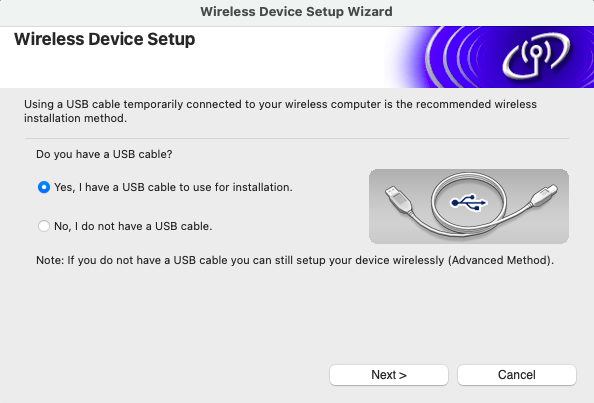Click the 'Wireless Device Setup' heading
594x403 pixels.
pyautogui.click(x=105, y=39)
